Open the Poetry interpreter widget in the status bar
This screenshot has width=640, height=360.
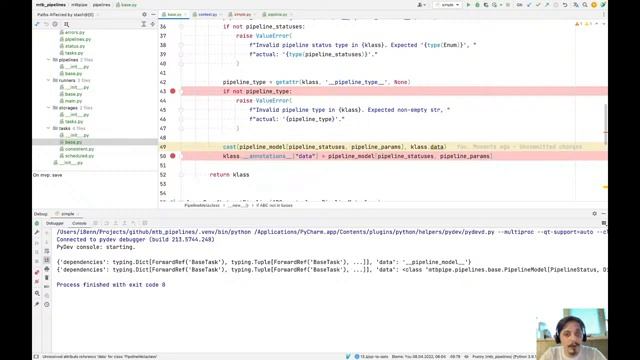504,356
